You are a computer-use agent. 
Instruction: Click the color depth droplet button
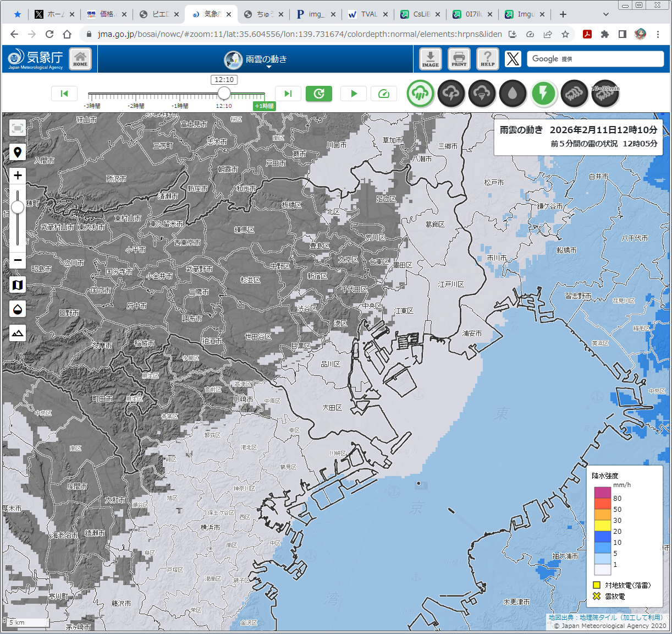pyautogui.click(x=18, y=309)
